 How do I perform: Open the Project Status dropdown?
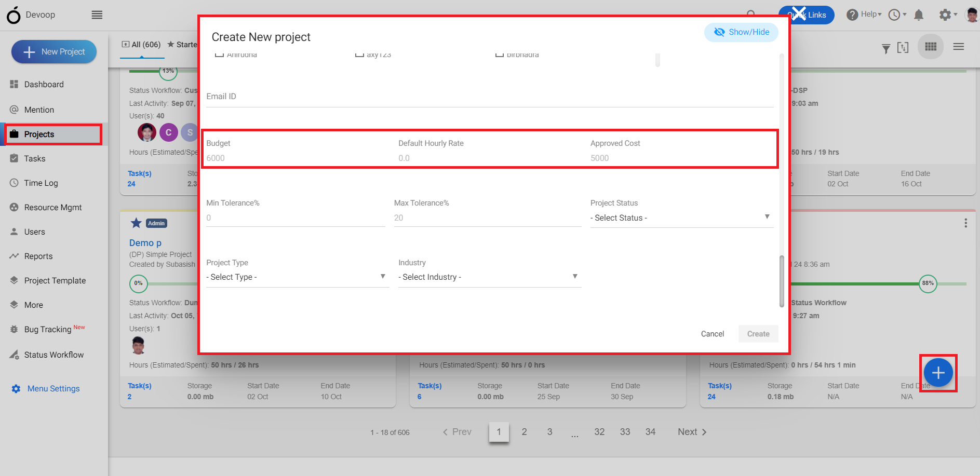682,217
